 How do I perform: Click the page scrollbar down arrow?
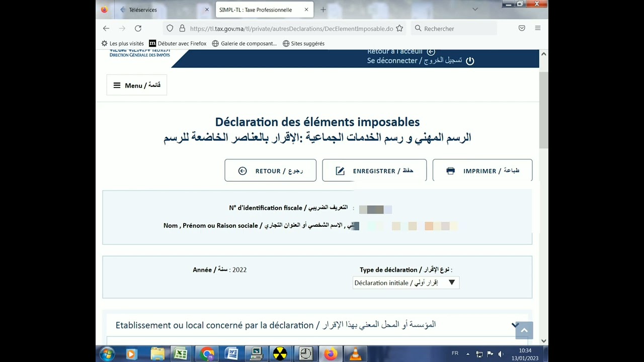pos(544,341)
